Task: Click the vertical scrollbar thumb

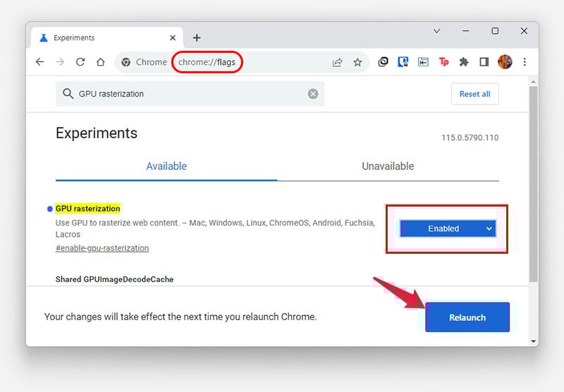Action: click(x=534, y=184)
